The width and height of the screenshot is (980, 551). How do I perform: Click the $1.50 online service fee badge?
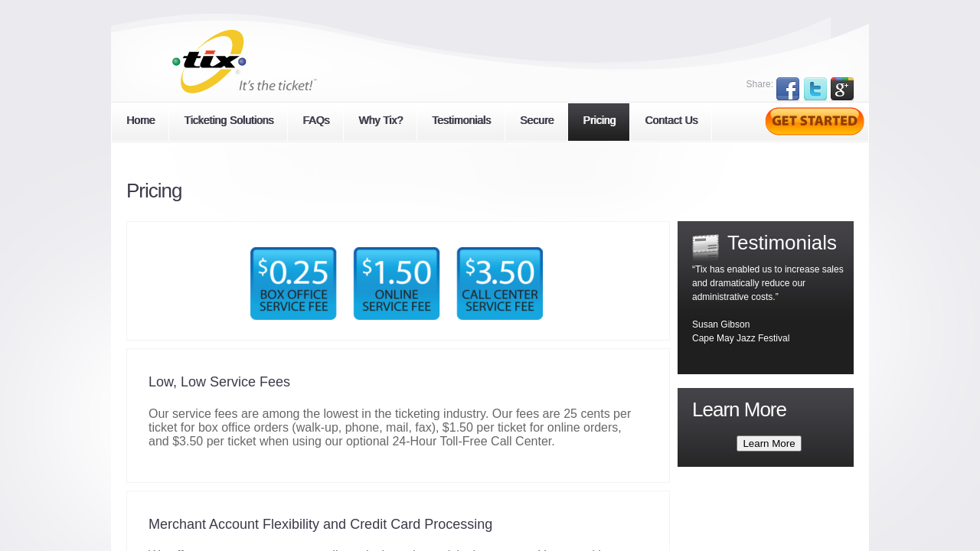pyautogui.click(x=397, y=283)
